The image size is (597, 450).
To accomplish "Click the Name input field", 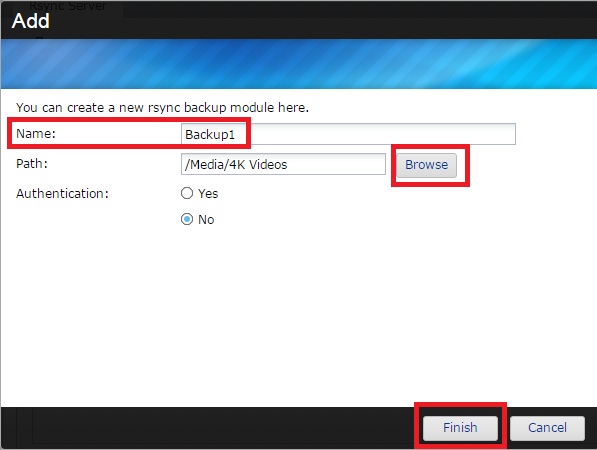I will (x=348, y=134).
